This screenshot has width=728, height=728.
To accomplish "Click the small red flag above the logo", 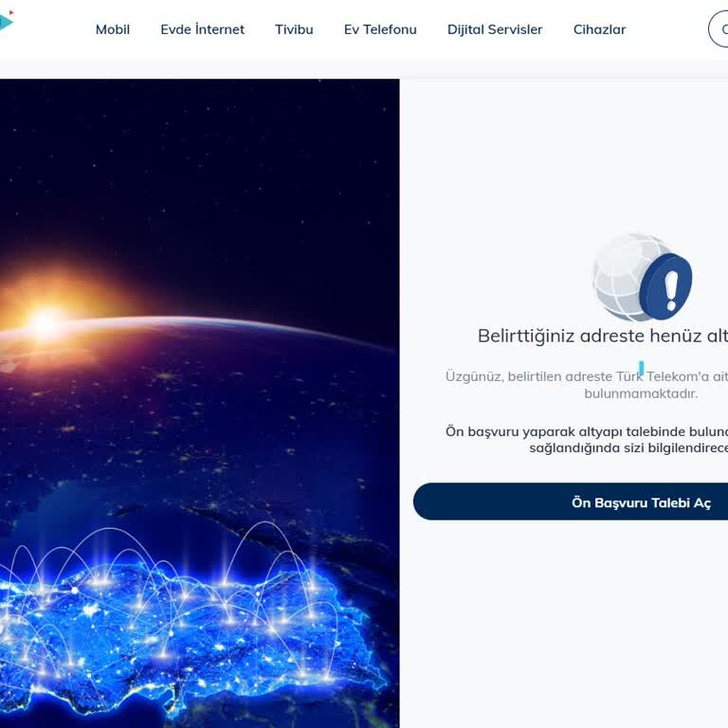I will tap(11, 12).
